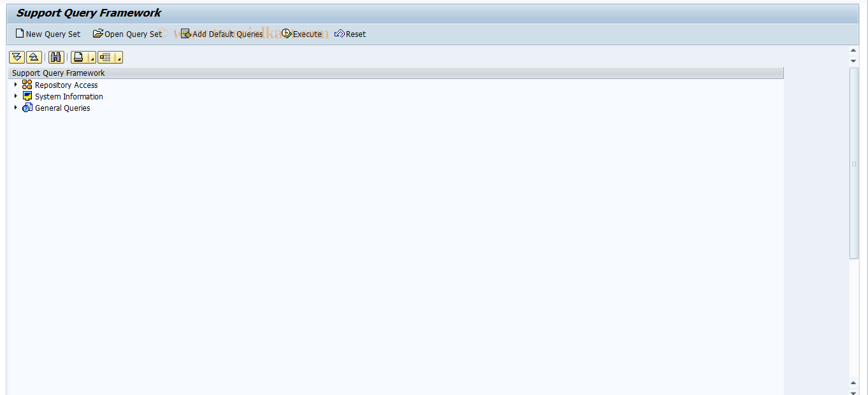This screenshot has height=395, width=868.
Task: Select the Expand All icon
Action: [17, 57]
